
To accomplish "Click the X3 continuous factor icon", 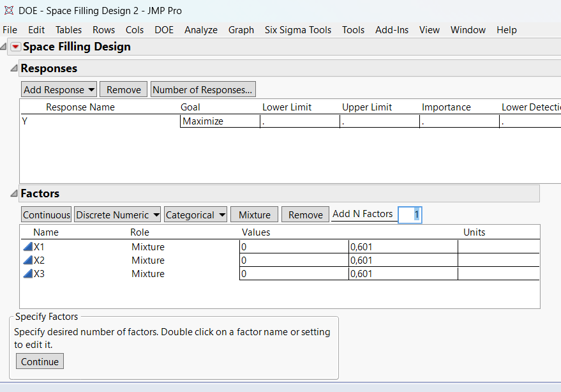I will point(27,274).
